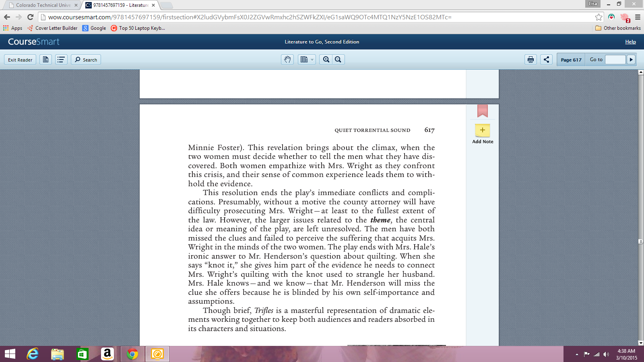644x362 pixels.
Task: Open the Windows Start button
Action: tap(10, 354)
